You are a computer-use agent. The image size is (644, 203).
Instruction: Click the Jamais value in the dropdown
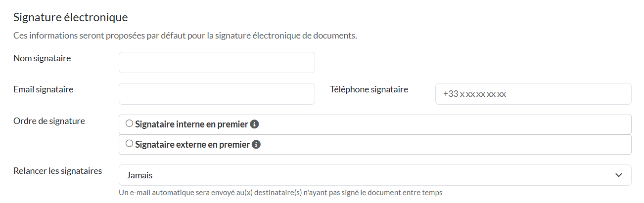139,175
